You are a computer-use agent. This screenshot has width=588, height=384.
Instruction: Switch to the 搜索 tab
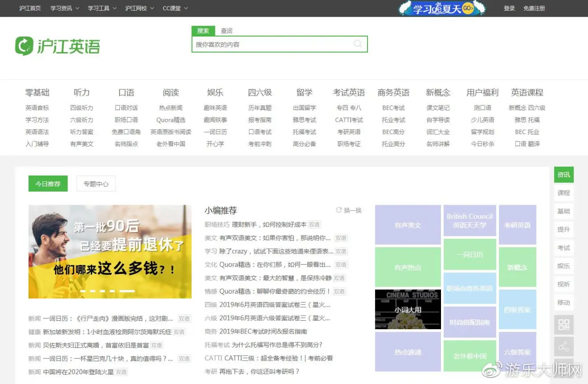click(x=203, y=31)
